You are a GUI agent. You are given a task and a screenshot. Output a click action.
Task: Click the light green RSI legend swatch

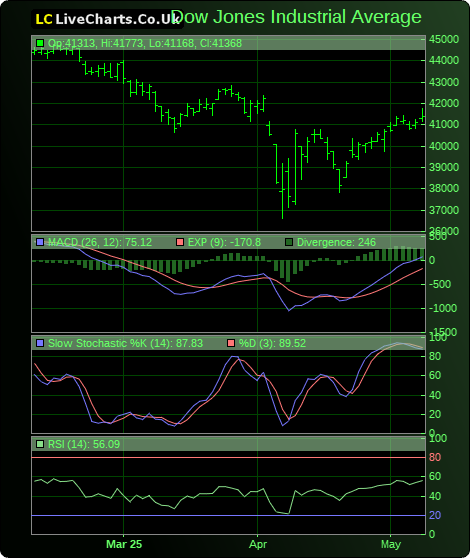pos(40,444)
